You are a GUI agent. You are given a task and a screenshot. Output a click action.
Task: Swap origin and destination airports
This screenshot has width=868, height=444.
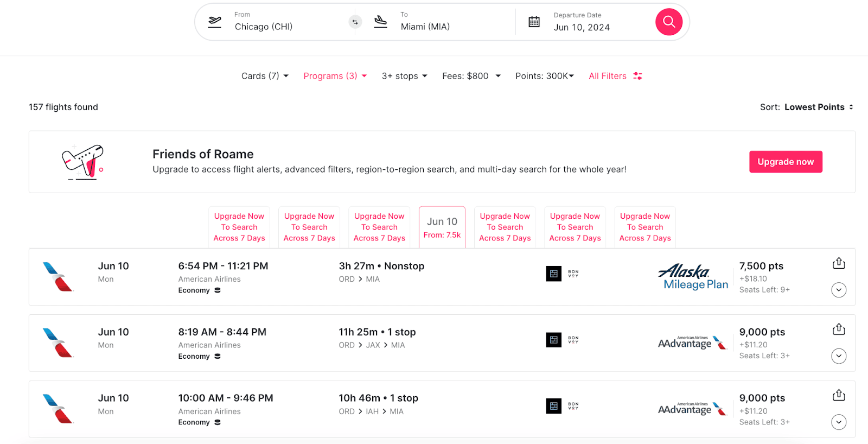[355, 22]
